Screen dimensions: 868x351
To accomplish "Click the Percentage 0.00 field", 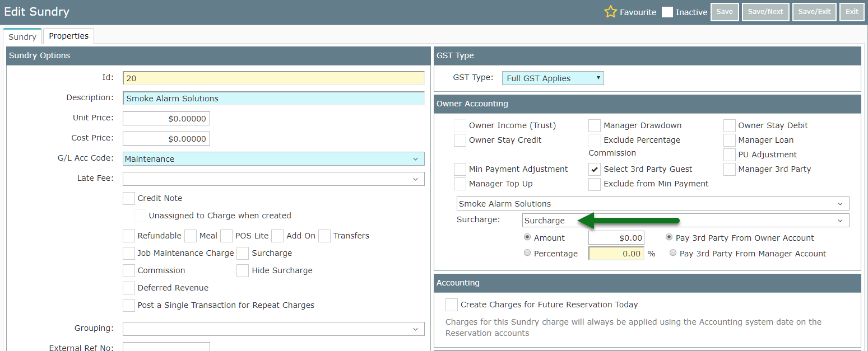I will (x=616, y=254).
